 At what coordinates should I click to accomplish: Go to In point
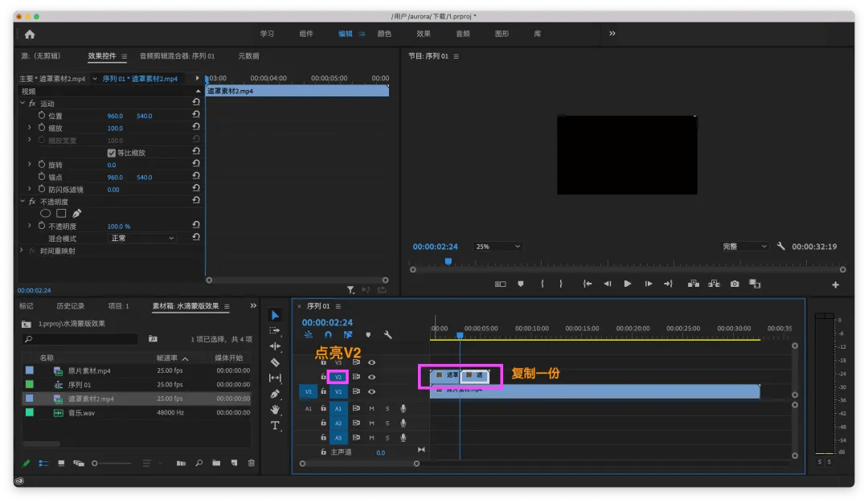pos(587,284)
